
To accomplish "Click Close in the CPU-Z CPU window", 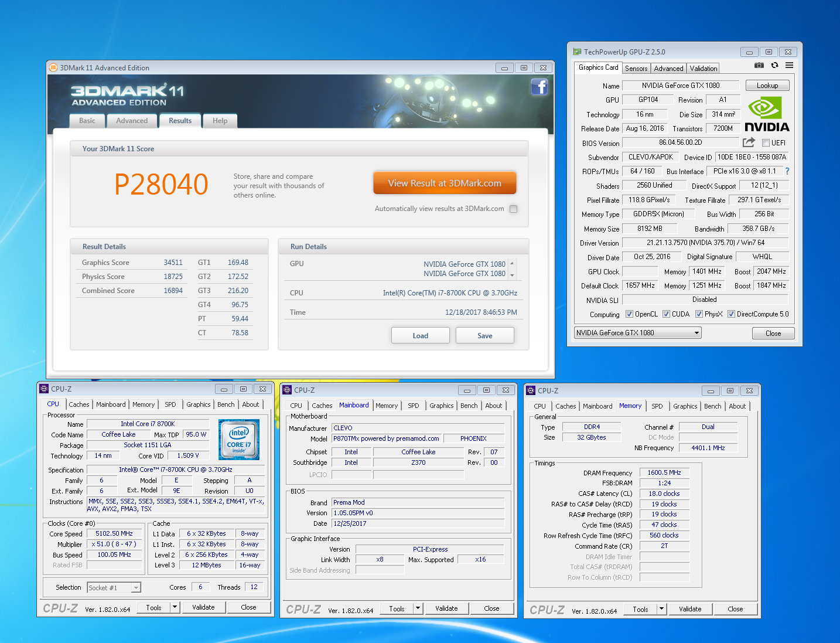I will coord(248,607).
